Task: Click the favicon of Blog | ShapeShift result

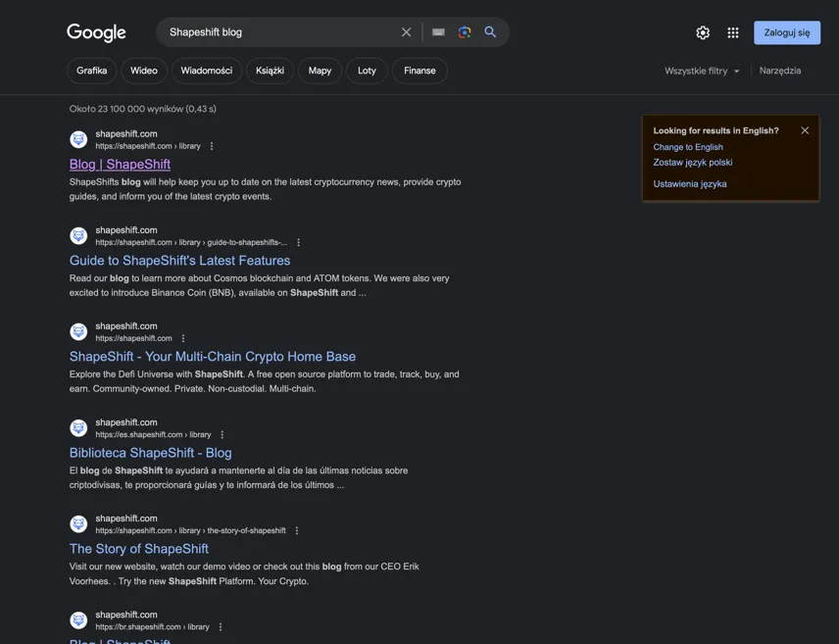Action: coord(78,140)
